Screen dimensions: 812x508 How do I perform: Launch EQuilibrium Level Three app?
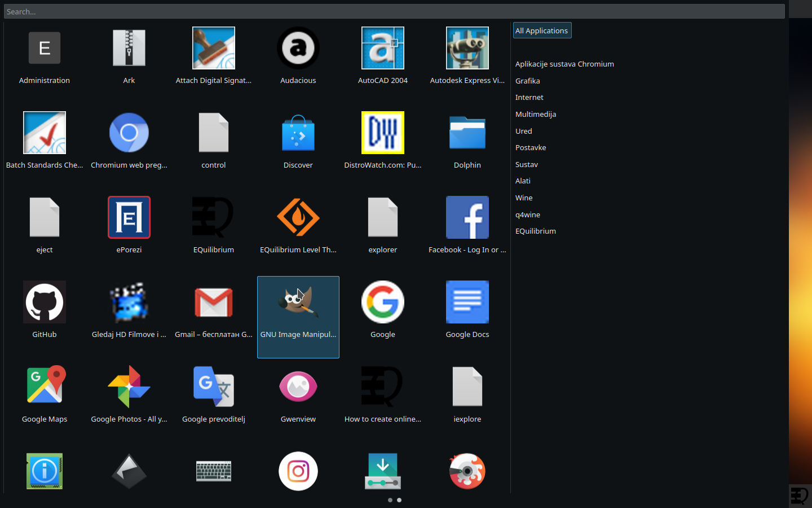pos(298,225)
